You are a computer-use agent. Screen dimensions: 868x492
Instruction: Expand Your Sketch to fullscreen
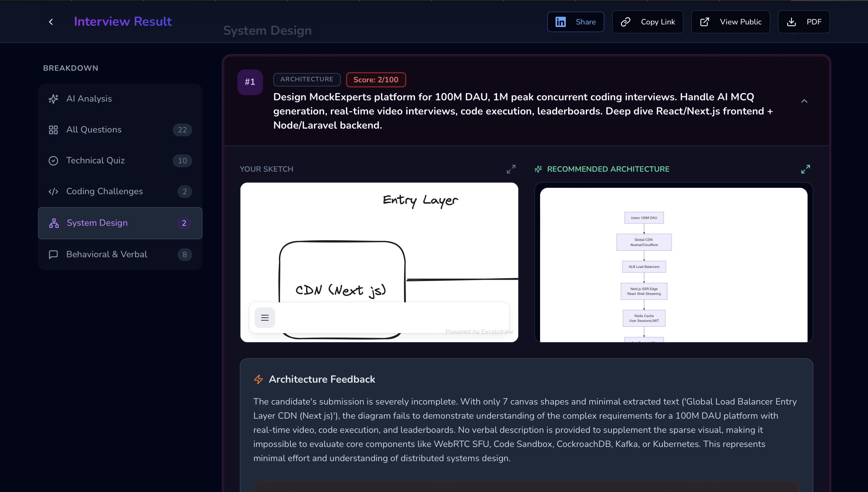point(511,169)
